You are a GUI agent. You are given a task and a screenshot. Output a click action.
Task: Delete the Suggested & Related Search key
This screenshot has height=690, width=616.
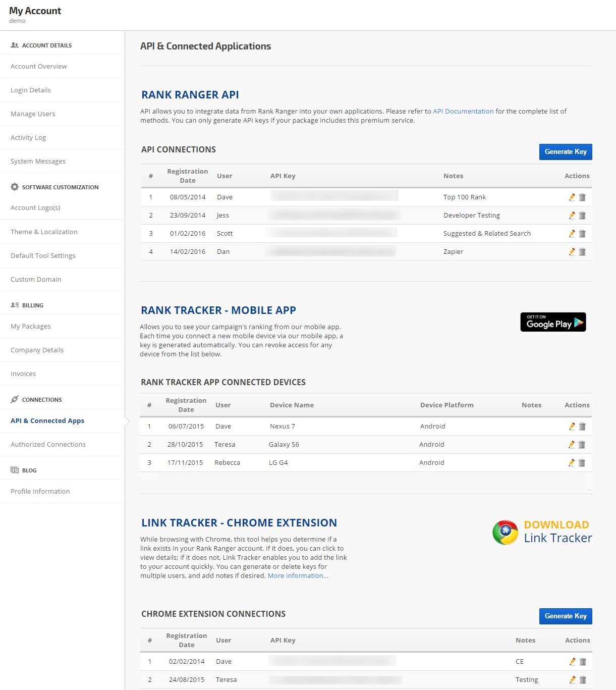[x=582, y=234]
